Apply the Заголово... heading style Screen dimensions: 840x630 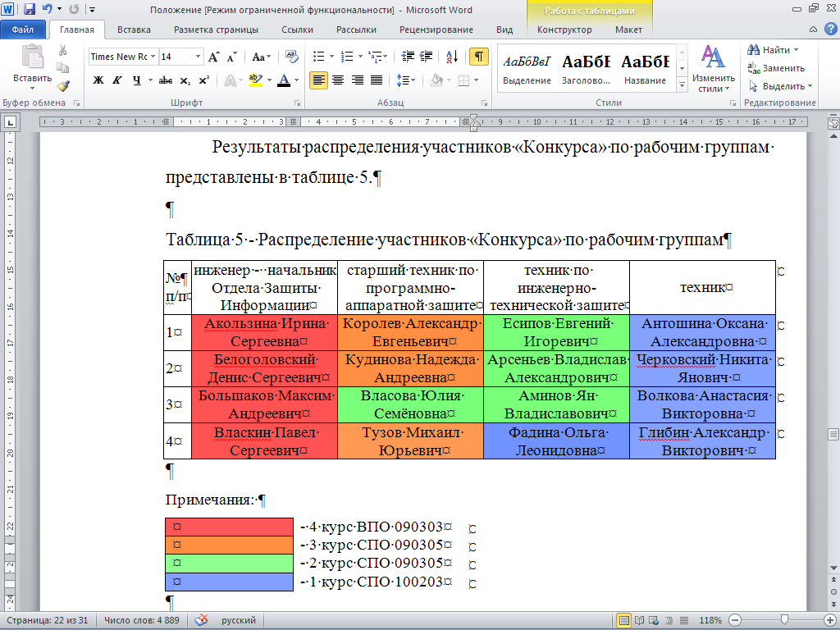coord(586,69)
